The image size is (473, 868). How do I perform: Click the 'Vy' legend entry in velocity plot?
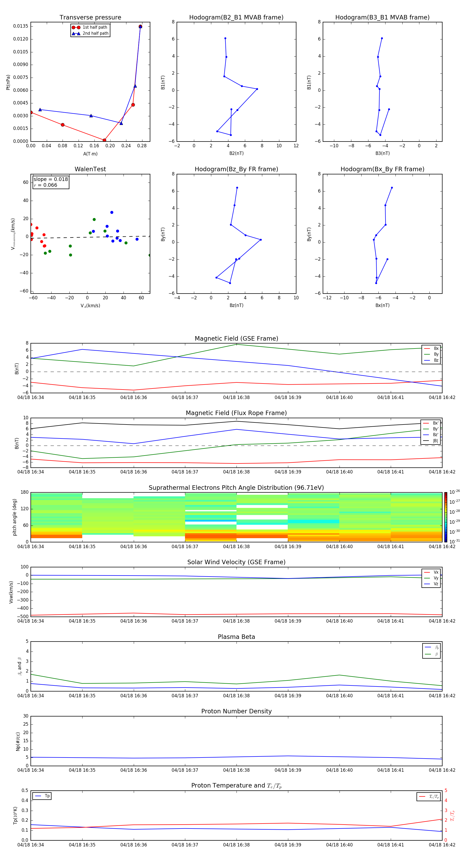click(431, 578)
